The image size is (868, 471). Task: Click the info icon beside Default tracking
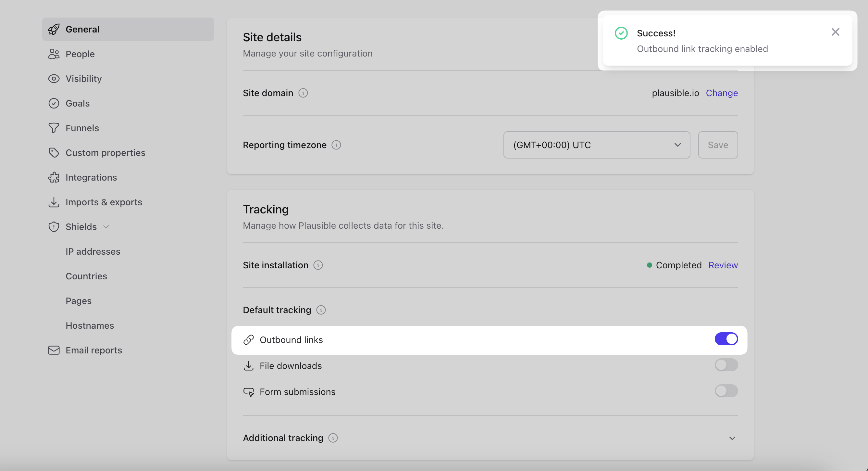pos(321,310)
